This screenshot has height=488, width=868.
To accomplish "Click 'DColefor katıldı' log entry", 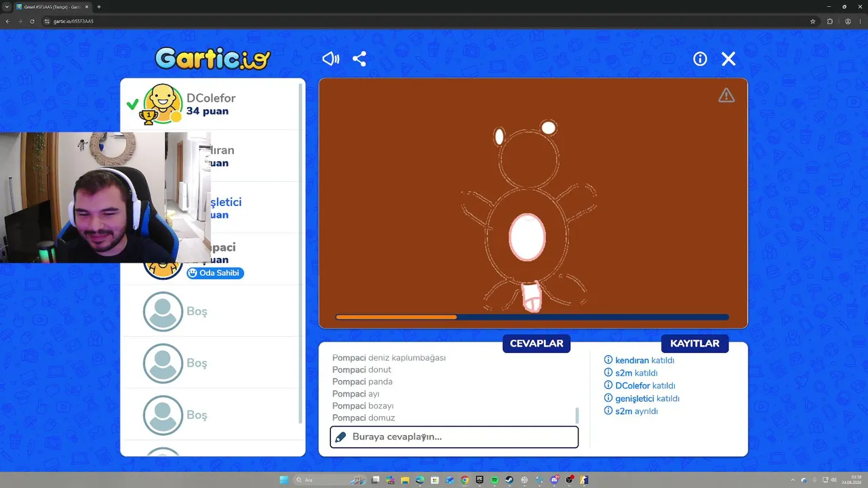I will 639,386.
